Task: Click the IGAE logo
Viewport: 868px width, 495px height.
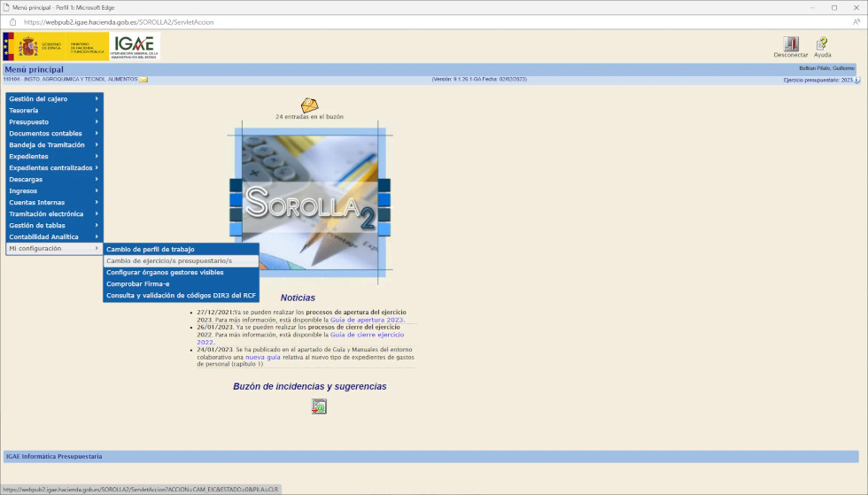Action: click(135, 46)
